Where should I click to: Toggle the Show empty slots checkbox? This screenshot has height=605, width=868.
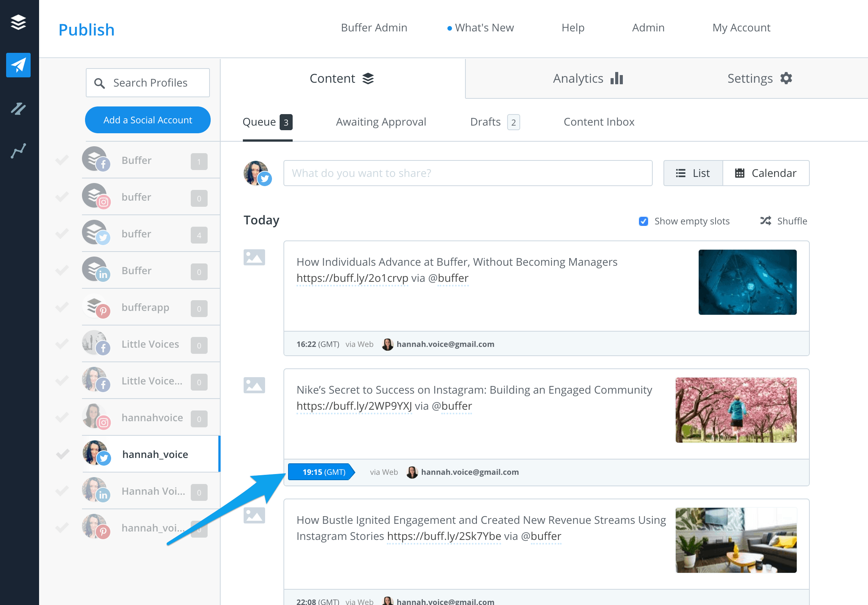point(644,221)
